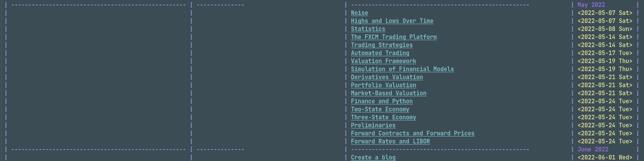The height and width of the screenshot is (161, 644).
Task: Follow the Statistics link
Action: point(368,29)
